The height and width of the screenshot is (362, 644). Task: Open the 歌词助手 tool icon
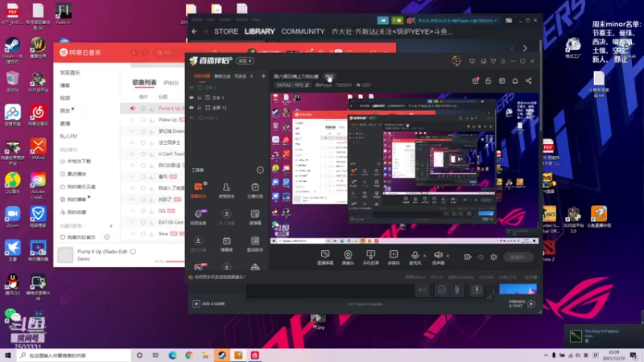255,244
